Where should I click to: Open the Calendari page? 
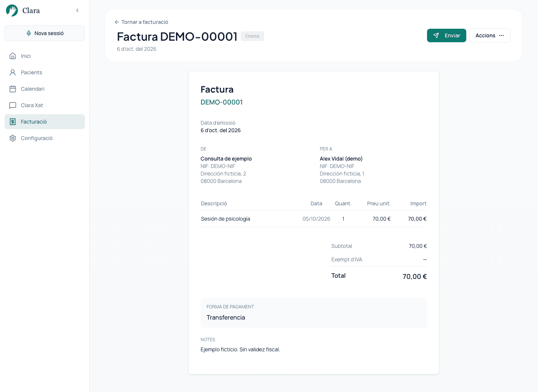coord(44,89)
